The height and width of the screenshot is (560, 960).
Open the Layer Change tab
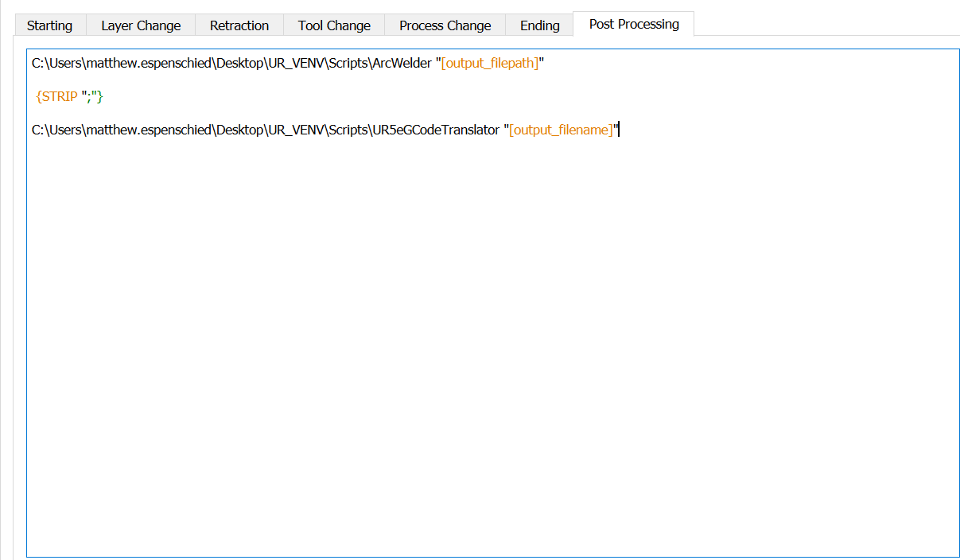point(141,25)
